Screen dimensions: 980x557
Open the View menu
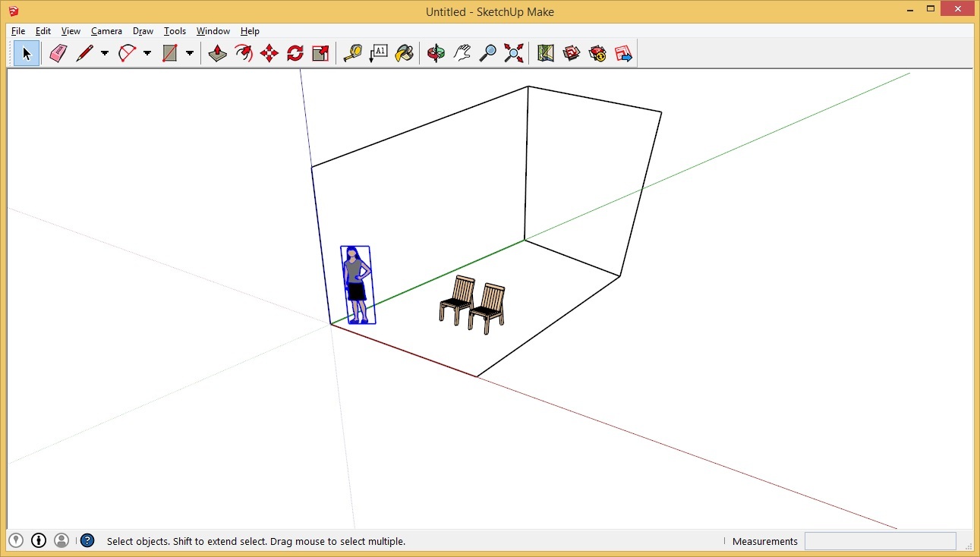(71, 31)
